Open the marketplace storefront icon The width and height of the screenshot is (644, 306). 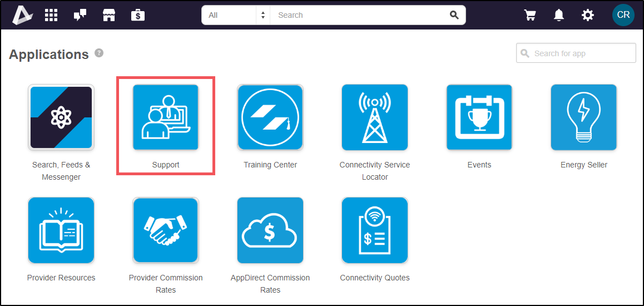109,15
